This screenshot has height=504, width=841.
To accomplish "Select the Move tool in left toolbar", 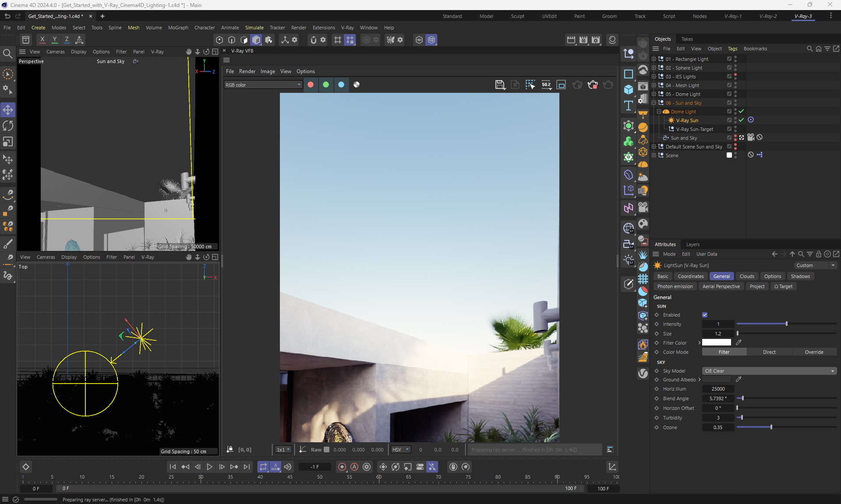I will click(8, 109).
